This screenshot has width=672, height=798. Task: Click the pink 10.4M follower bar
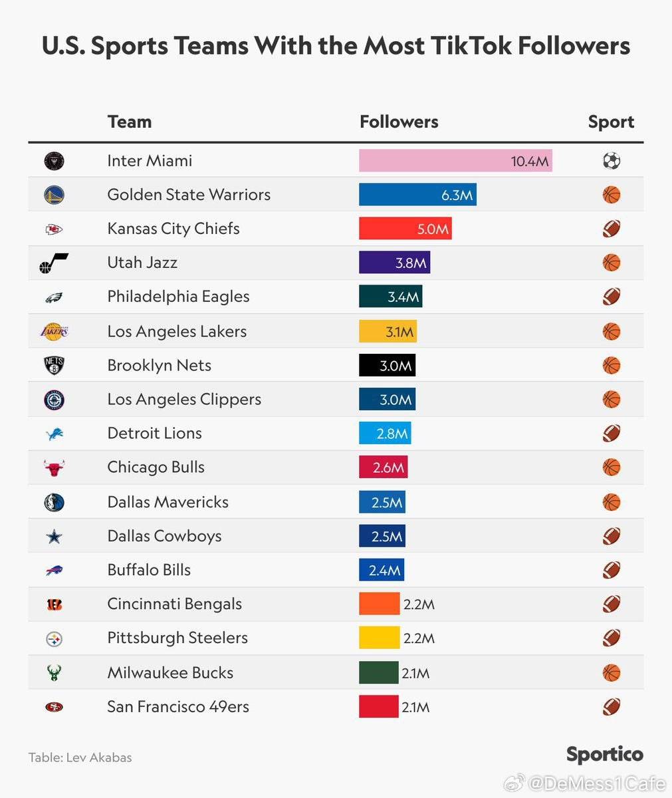tap(455, 161)
